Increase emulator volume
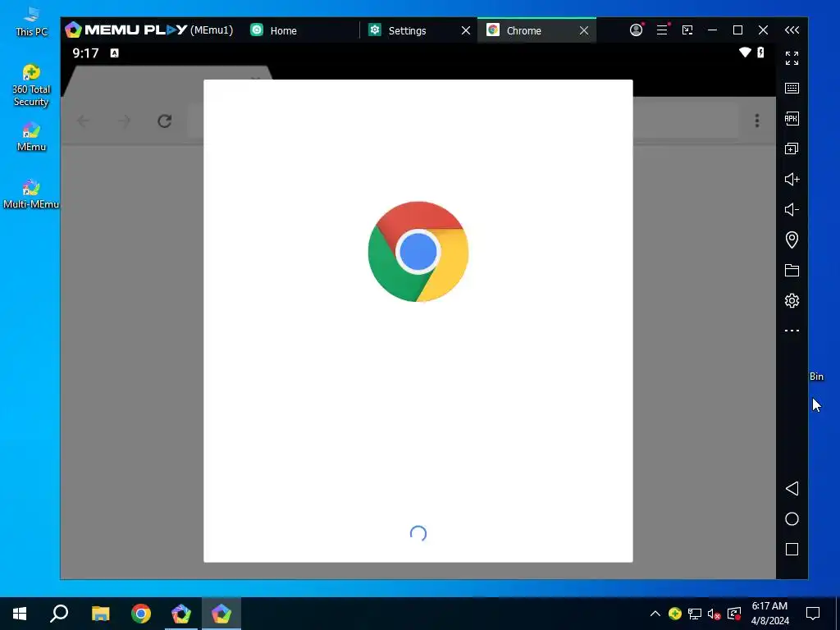The height and width of the screenshot is (630, 840). [792, 179]
